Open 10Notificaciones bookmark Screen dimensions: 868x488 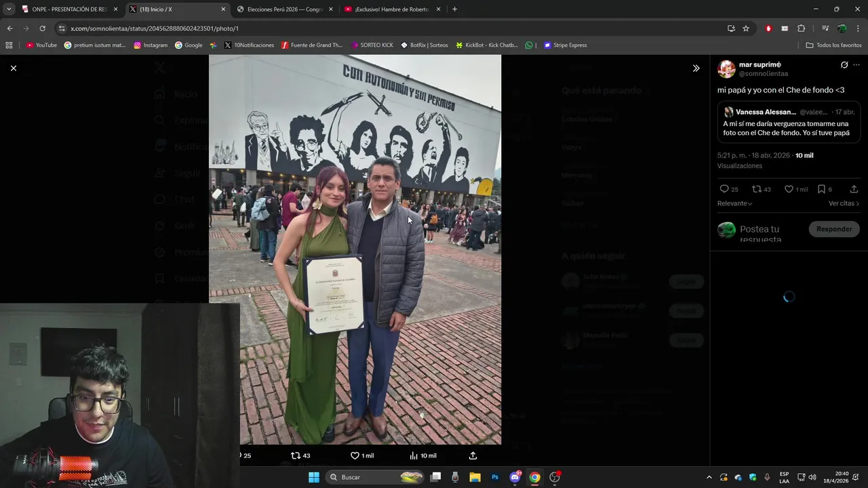coord(249,45)
